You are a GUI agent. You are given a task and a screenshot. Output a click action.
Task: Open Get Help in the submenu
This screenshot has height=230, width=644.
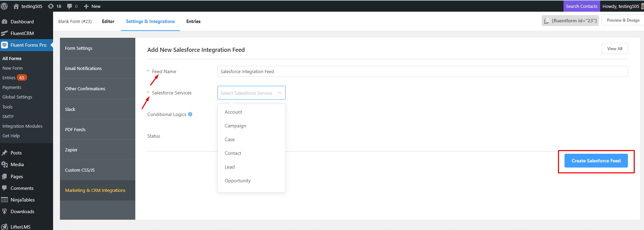point(11,136)
